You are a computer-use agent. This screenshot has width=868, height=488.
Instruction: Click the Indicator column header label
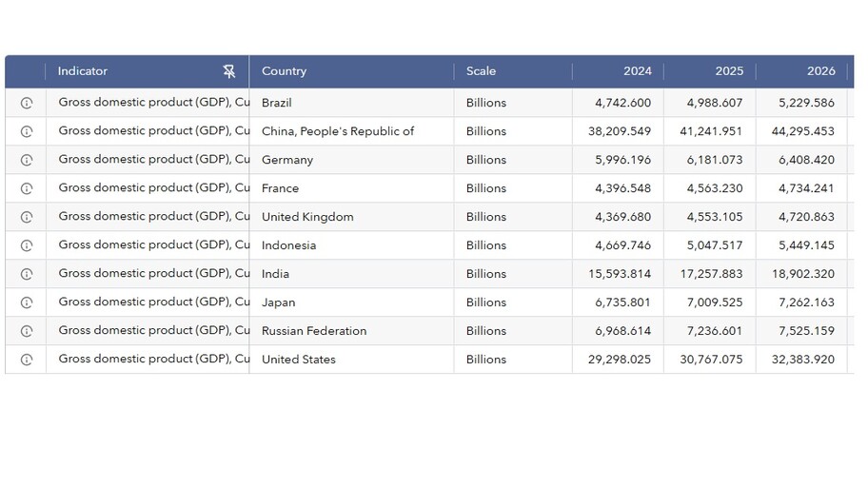coord(83,71)
